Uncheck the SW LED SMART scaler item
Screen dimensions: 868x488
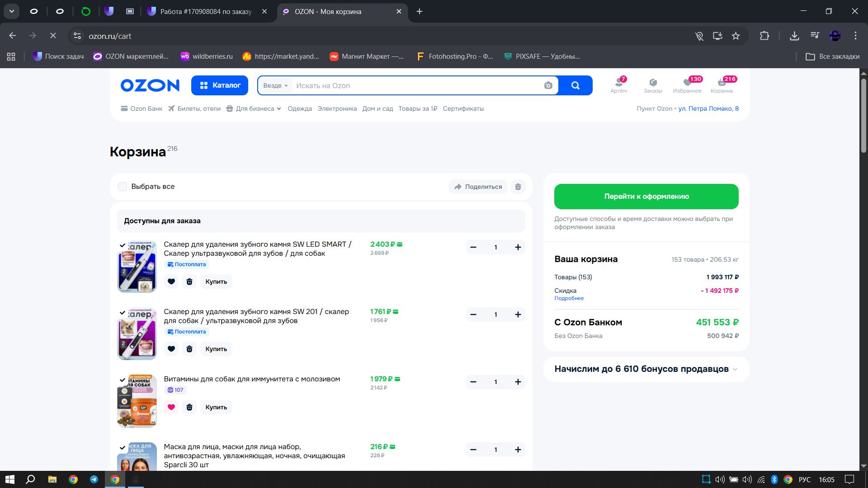pos(122,245)
